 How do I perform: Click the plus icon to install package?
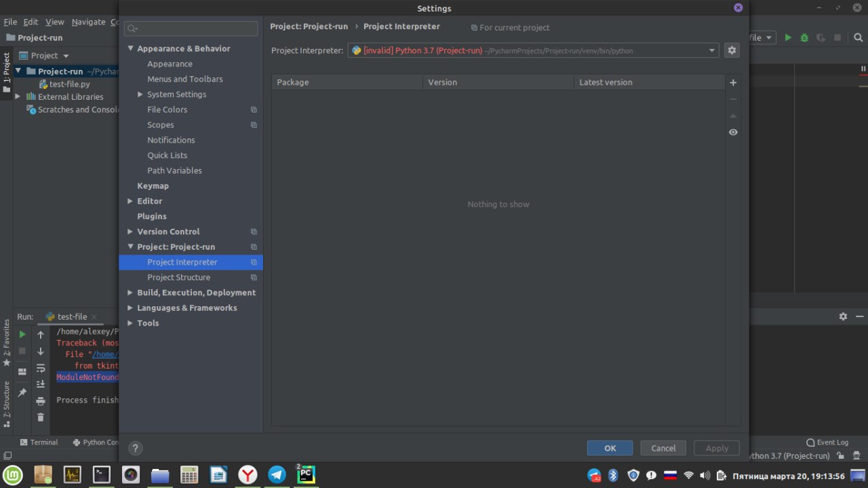pyautogui.click(x=733, y=83)
